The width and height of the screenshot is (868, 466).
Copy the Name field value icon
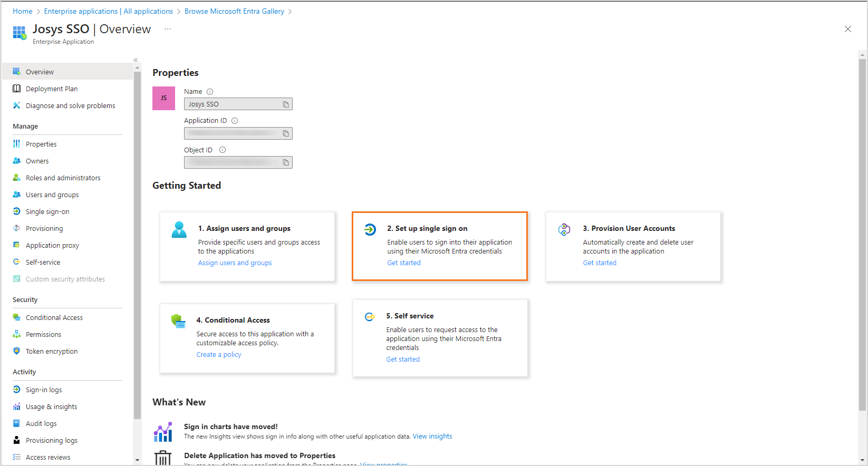286,104
